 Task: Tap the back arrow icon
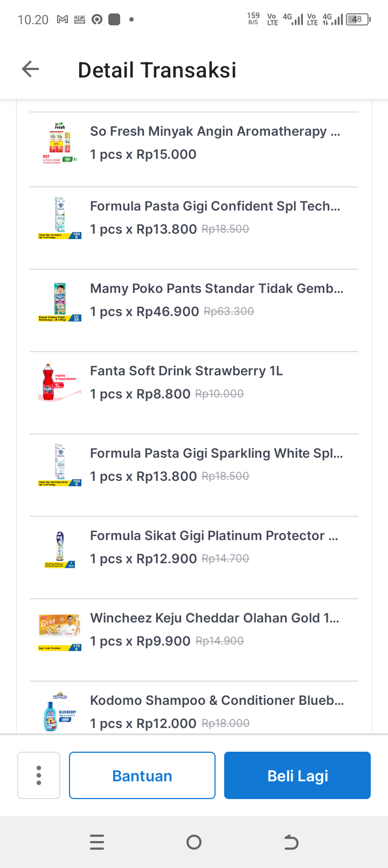(x=31, y=69)
